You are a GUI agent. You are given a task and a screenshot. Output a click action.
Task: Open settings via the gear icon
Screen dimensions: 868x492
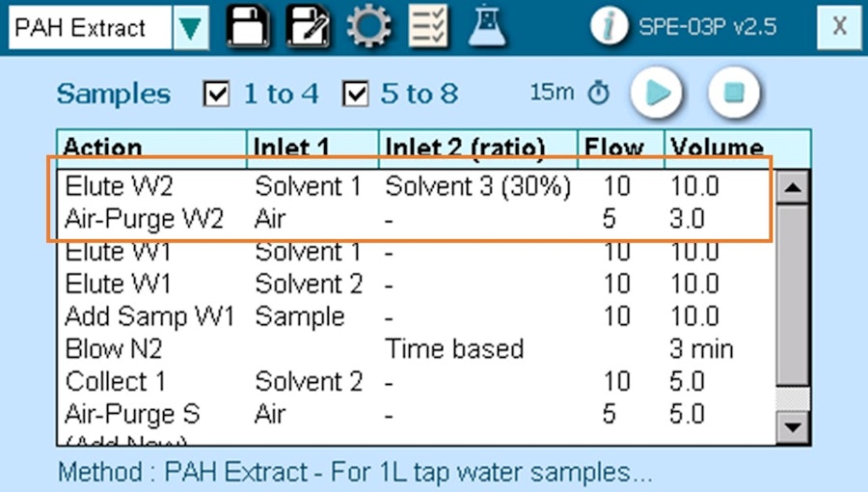pos(368,26)
